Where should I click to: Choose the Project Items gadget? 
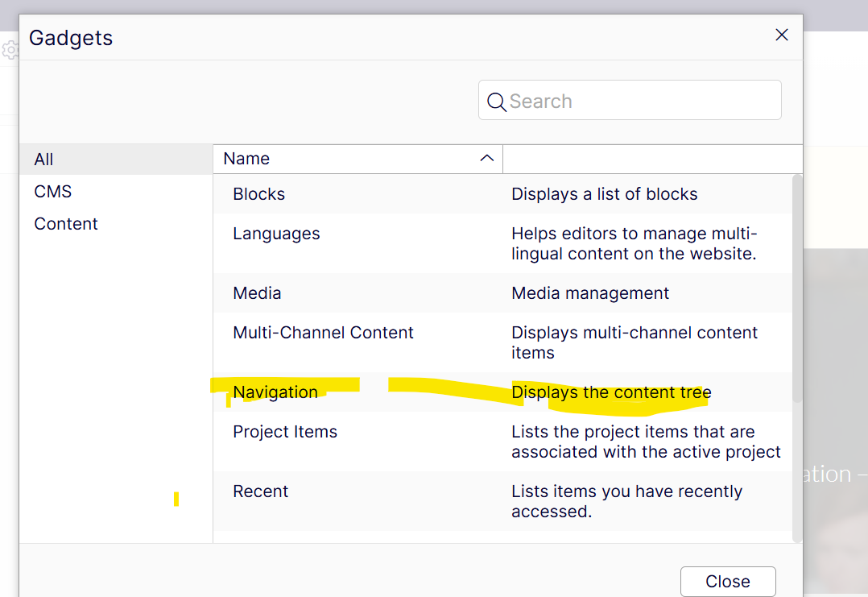285,432
